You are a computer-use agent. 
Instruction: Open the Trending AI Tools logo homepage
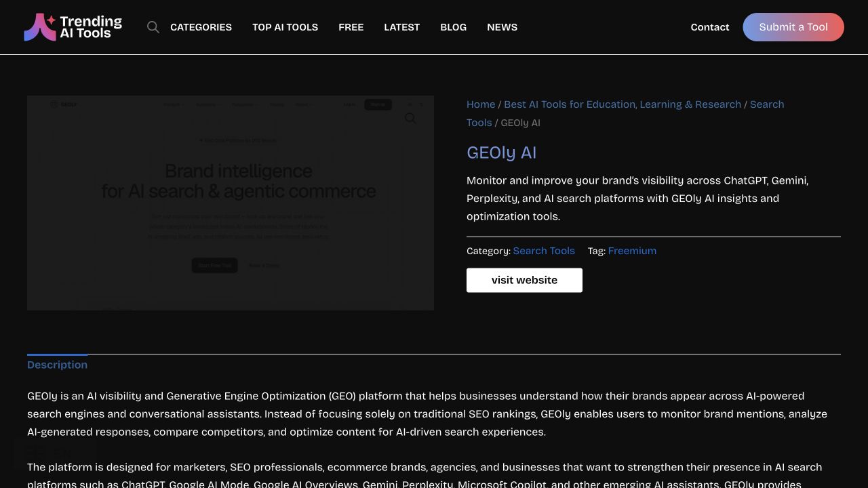point(73,27)
